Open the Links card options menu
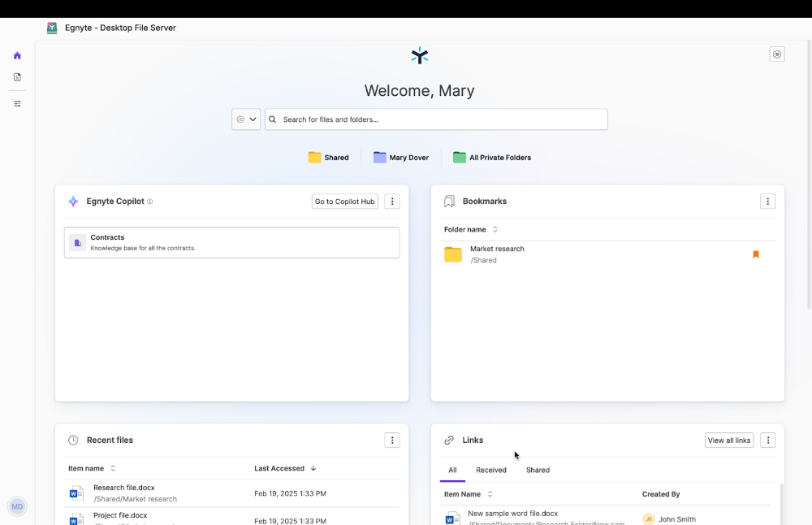Screen dimensions: 812x525 click(x=767, y=440)
